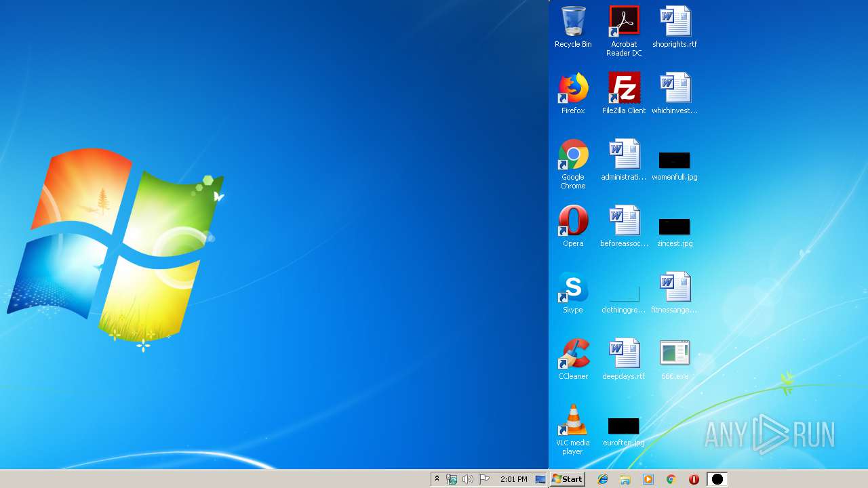Select the administrati… Word document

pyautogui.click(x=624, y=160)
